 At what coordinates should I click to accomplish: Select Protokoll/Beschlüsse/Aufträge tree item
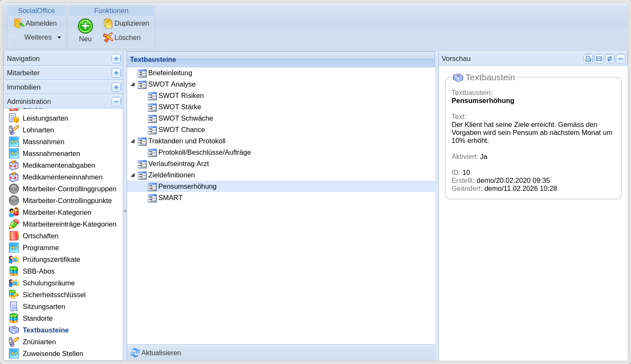(204, 152)
